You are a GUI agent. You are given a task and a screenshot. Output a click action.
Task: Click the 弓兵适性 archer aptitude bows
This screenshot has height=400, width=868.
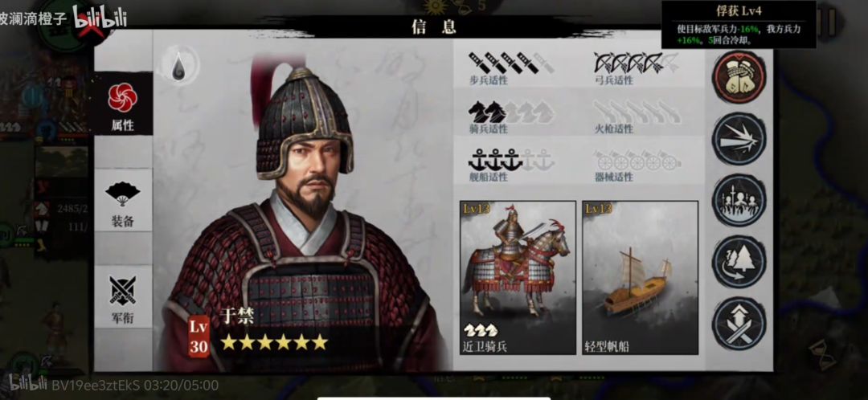[x=636, y=63]
